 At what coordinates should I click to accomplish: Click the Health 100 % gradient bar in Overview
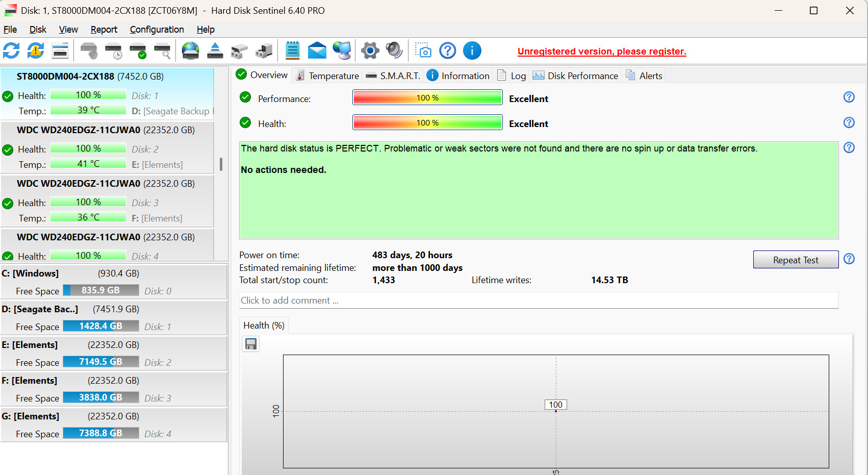point(427,122)
